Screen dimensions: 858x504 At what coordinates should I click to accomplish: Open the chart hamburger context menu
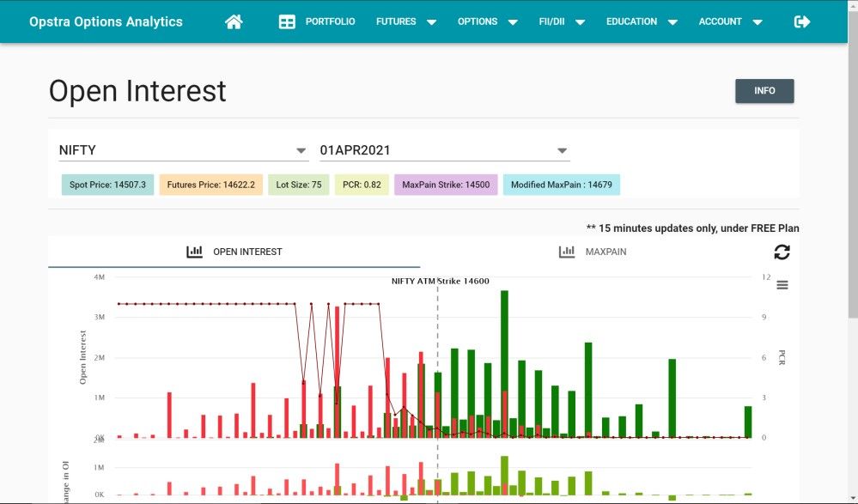point(782,285)
